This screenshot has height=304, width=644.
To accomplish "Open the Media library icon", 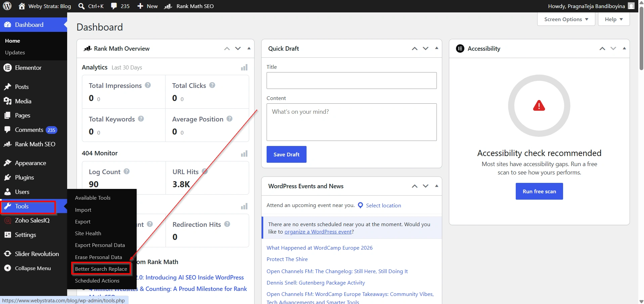I will click(7, 101).
